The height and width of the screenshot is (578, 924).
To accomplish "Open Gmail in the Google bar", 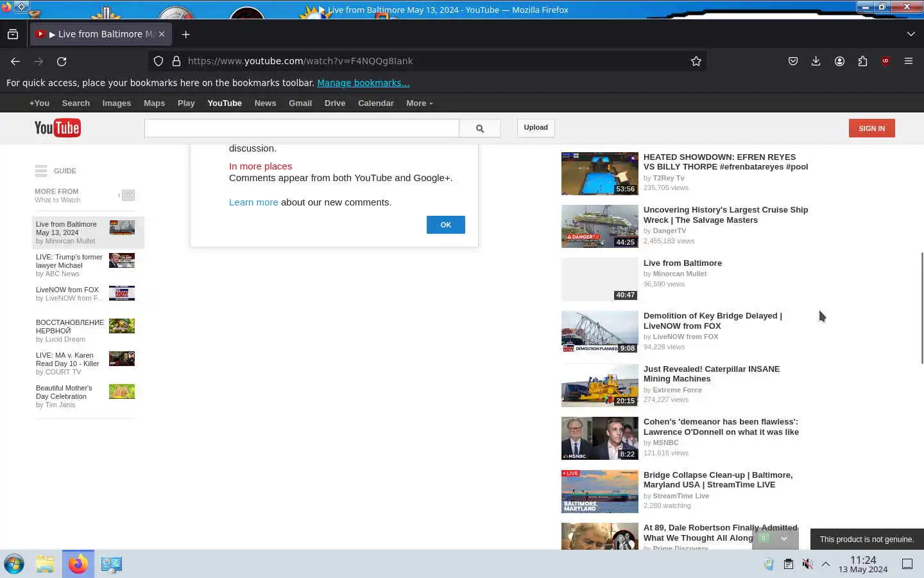I will pyautogui.click(x=300, y=103).
